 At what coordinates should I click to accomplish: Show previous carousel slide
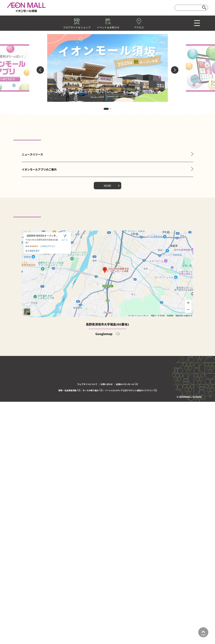40,70
